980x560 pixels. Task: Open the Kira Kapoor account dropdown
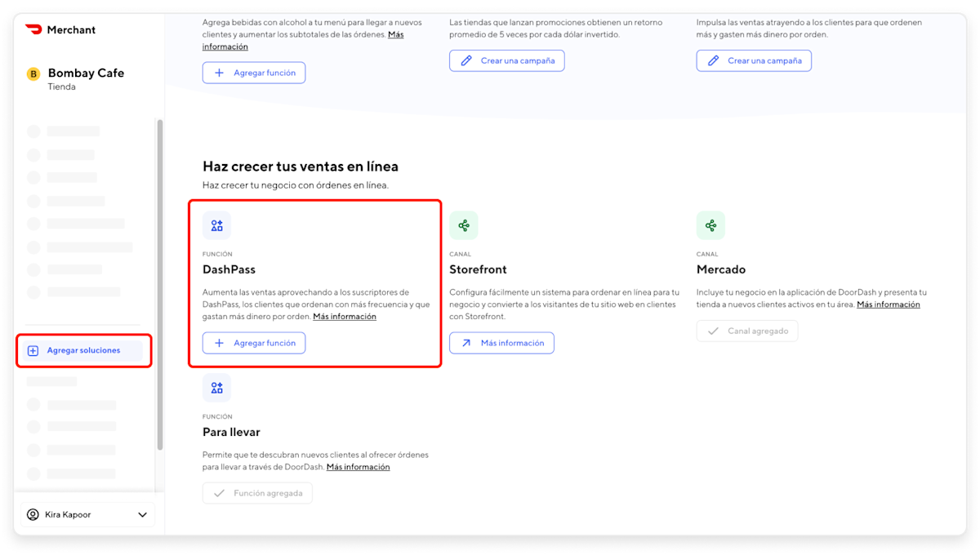pos(87,515)
